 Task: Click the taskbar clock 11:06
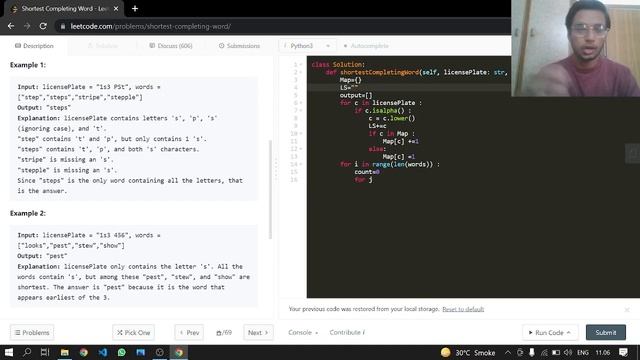click(602, 352)
